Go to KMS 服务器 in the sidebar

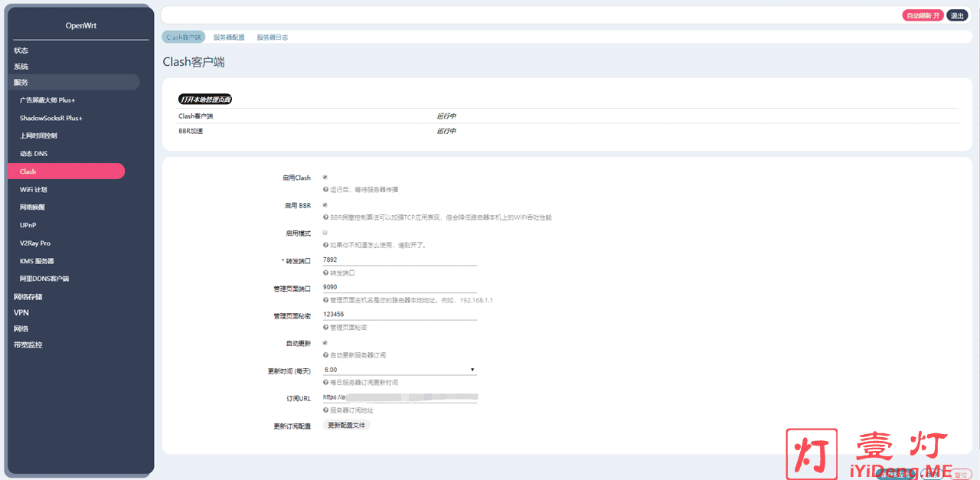tap(37, 261)
